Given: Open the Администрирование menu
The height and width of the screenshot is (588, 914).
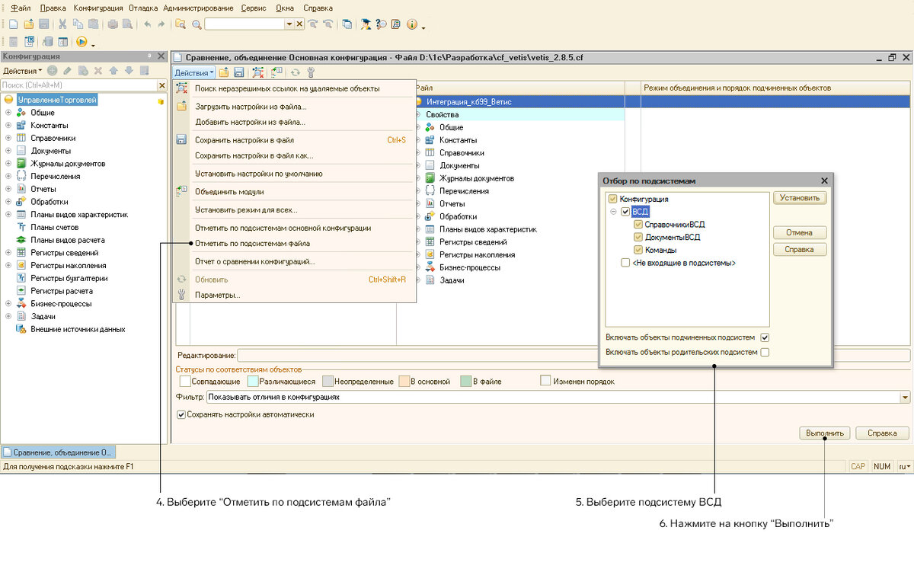Looking at the screenshot, I should pyautogui.click(x=198, y=8).
